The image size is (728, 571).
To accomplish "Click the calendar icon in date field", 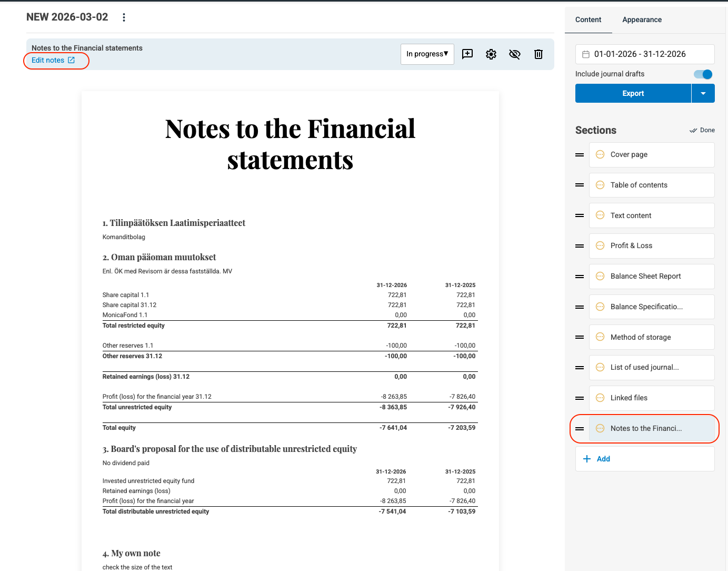I will [x=586, y=54].
